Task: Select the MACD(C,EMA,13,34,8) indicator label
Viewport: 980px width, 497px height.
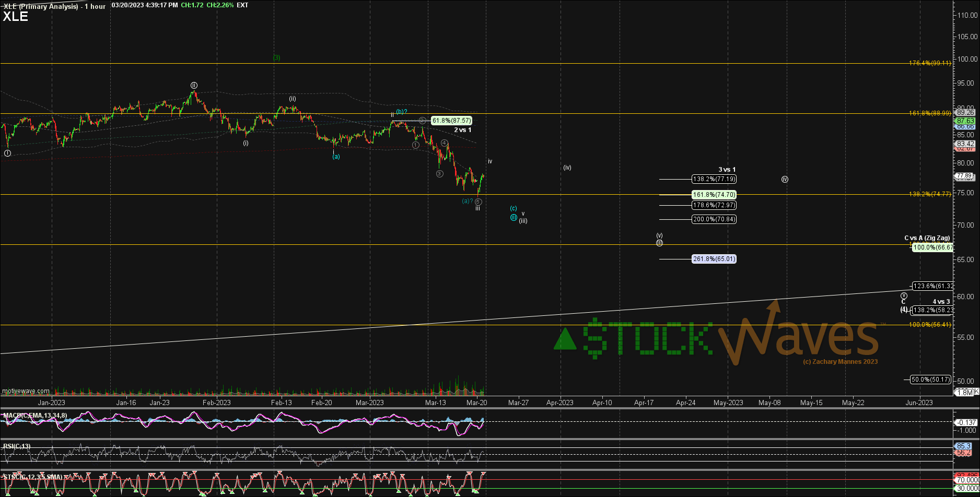Action: point(35,415)
